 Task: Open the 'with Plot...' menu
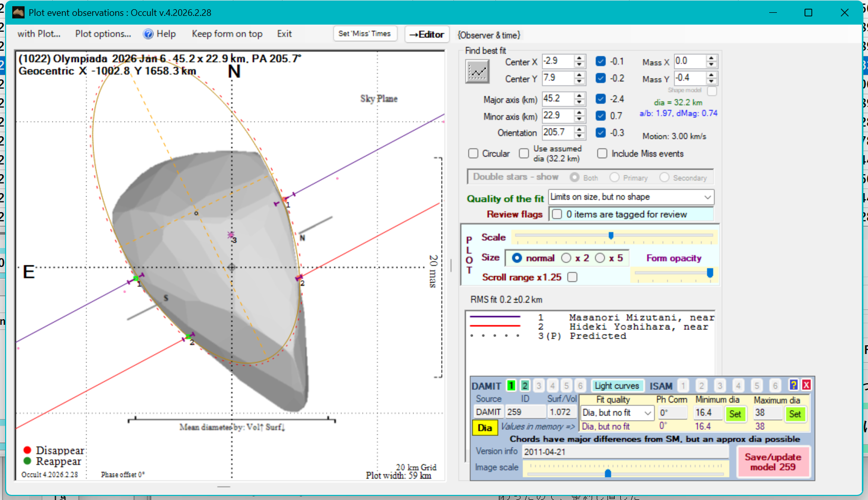[39, 34]
